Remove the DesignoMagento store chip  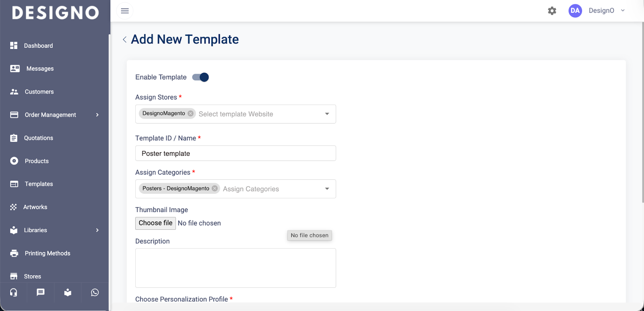coord(190,113)
